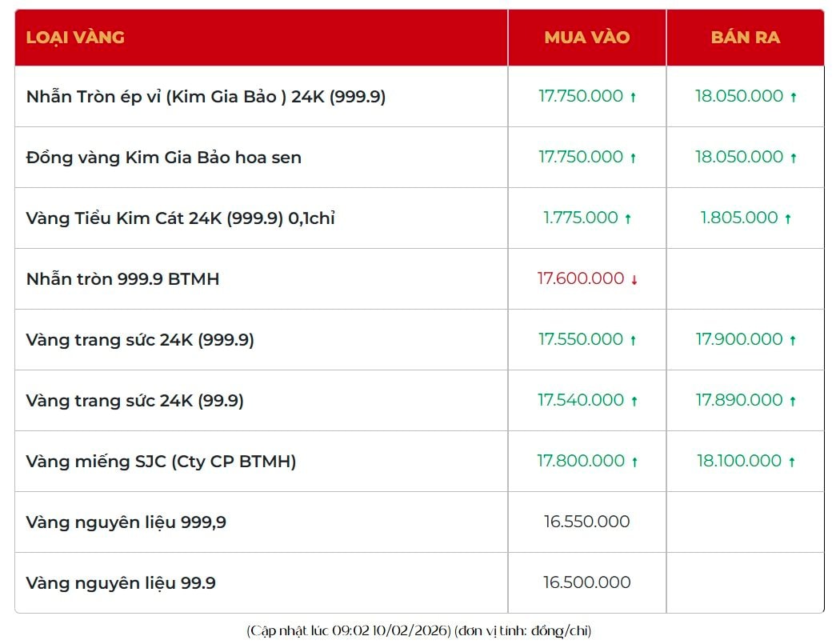Click the Vàng nguyên liệu 999,9 row label
Screen dimensions: 836x644
tap(126, 522)
